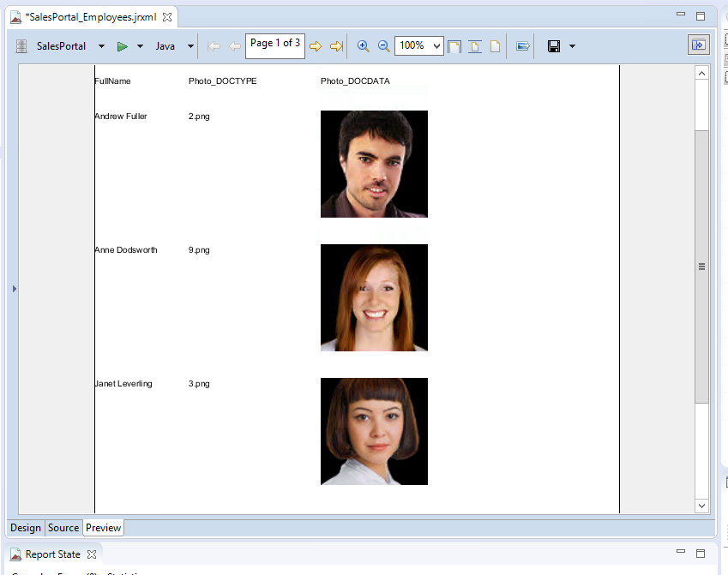This screenshot has width=728, height=575.
Task: Click the Photo_DOCTYPE column header
Action: click(222, 81)
